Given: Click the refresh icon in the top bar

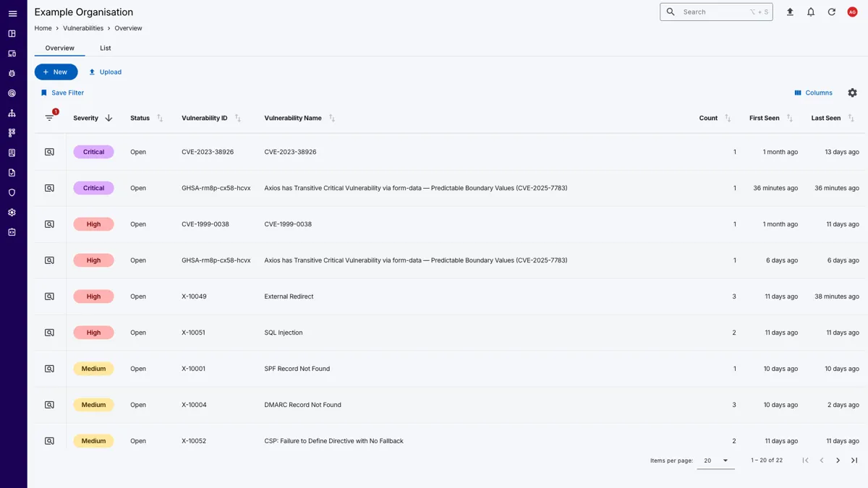Looking at the screenshot, I should tap(832, 12).
